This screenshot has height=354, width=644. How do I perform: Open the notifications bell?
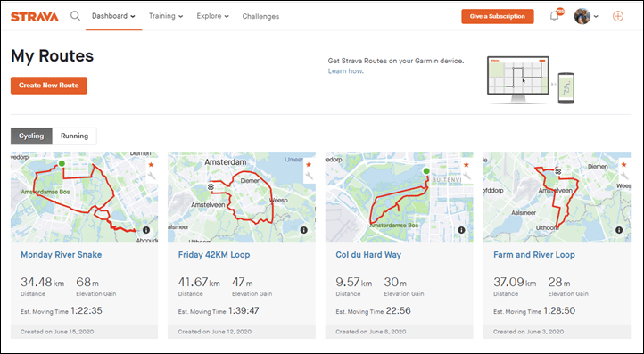(x=554, y=16)
